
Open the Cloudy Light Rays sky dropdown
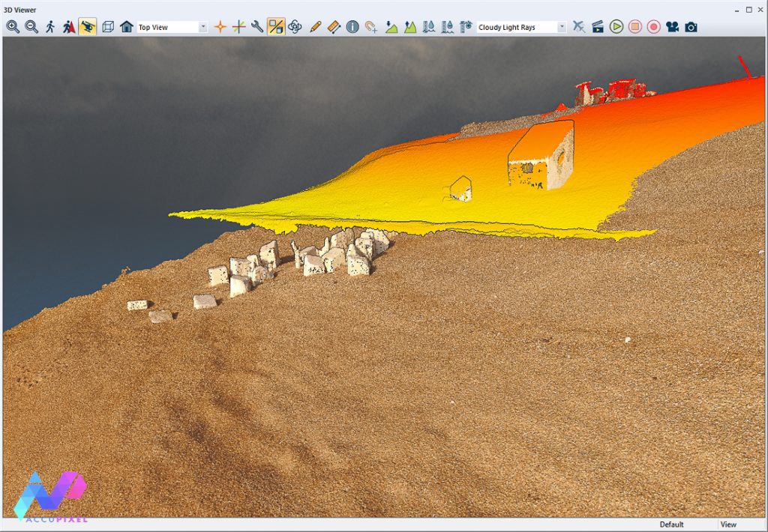[x=562, y=27]
